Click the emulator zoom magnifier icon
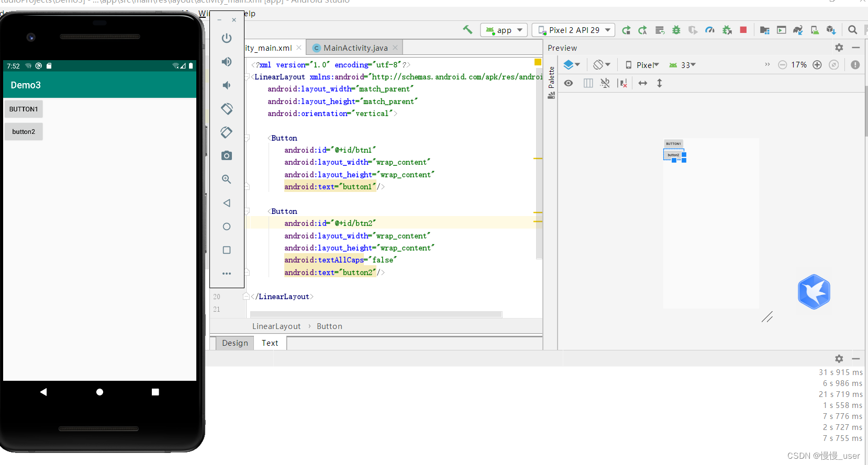 point(227,179)
